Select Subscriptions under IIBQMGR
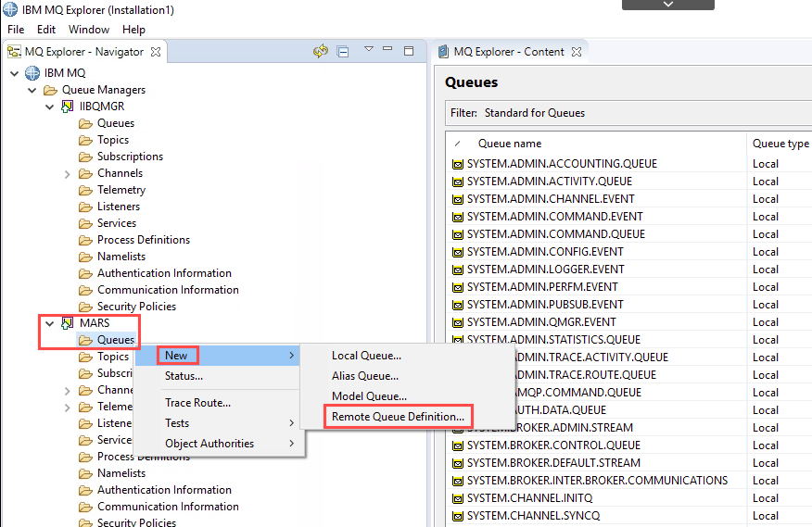 [130, 157]
